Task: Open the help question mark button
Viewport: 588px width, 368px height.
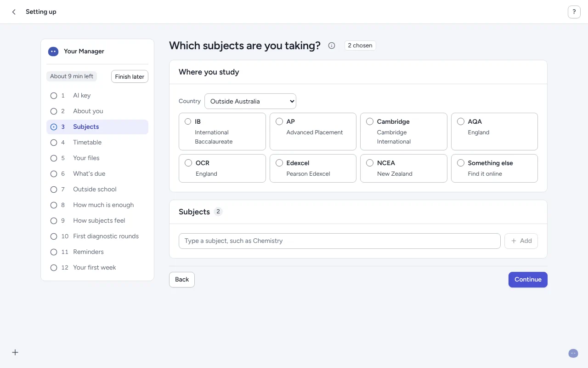Action: tap(574, 12)
